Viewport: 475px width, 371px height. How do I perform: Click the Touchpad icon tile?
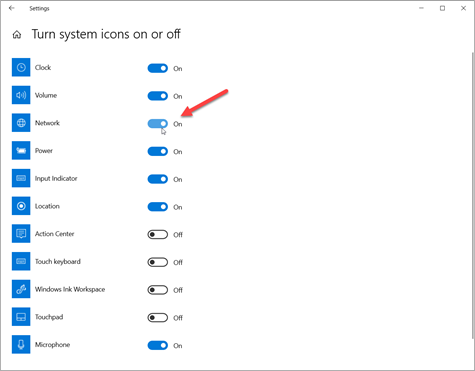[21, 316]
